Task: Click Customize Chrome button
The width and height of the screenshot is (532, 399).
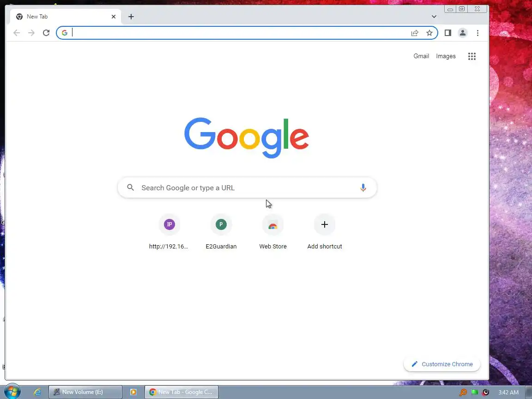Action: pyautogui.click(x=442, y=364)
